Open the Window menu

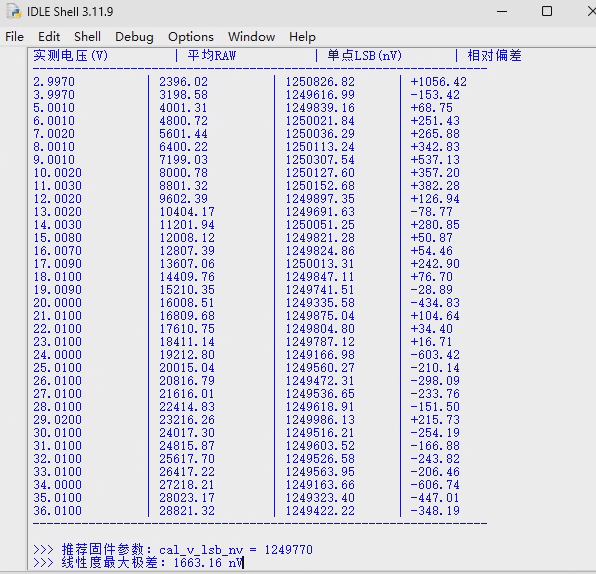[251, 37]
